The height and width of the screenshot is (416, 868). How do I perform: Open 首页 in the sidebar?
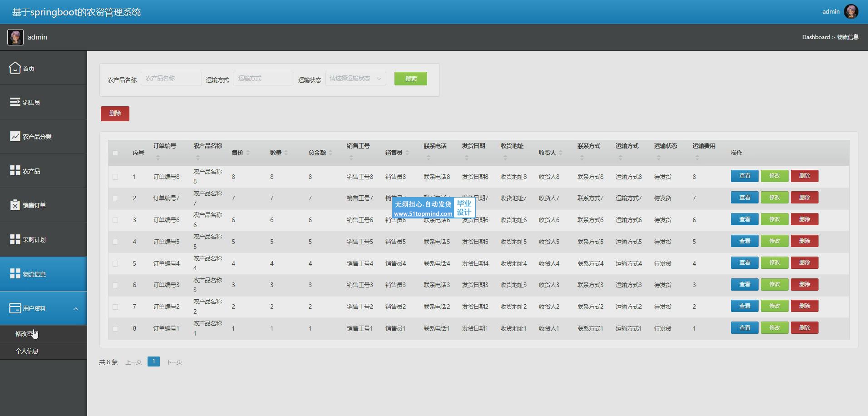pyautogui.click(x=43, y=68)
